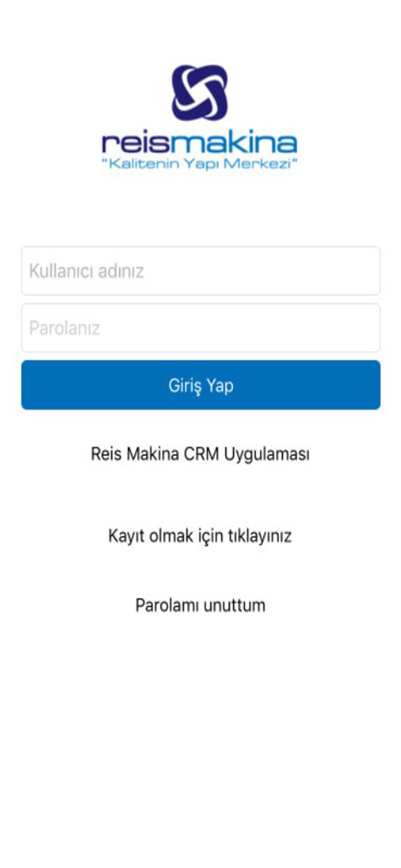Open Kayıt olmak için tıklayınız link
The image size is (401, 868).
click(x=200, y=536)
